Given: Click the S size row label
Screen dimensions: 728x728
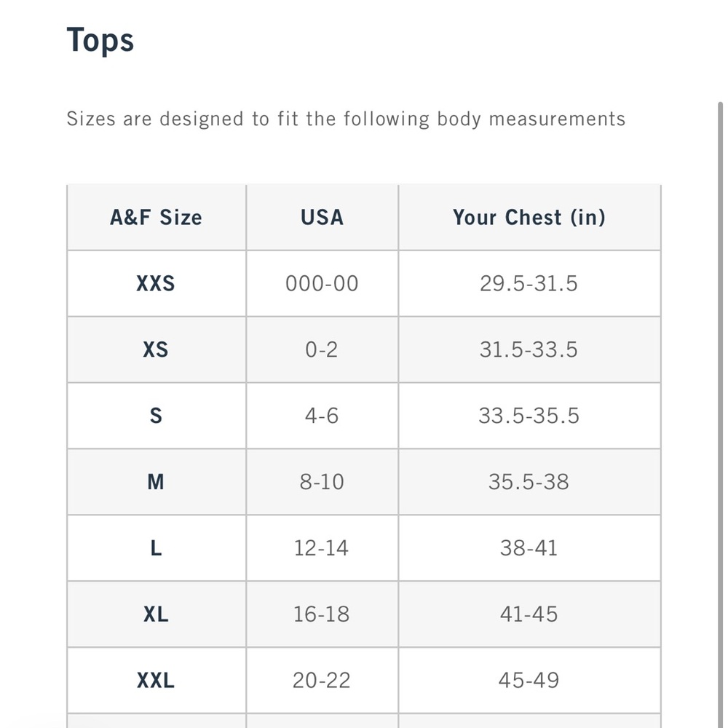Looking at the screenshot, I should pyautogui.click(x=156, y=416).
